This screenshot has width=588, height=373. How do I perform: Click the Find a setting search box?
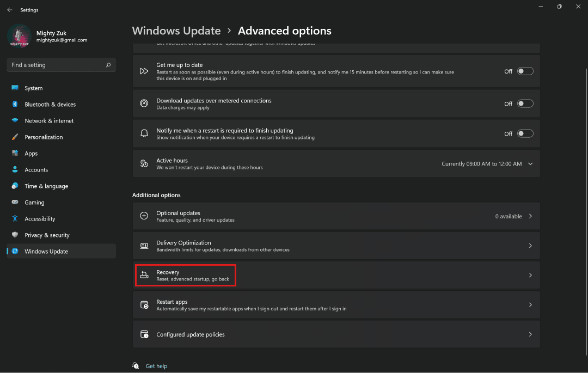pos(62,65)
